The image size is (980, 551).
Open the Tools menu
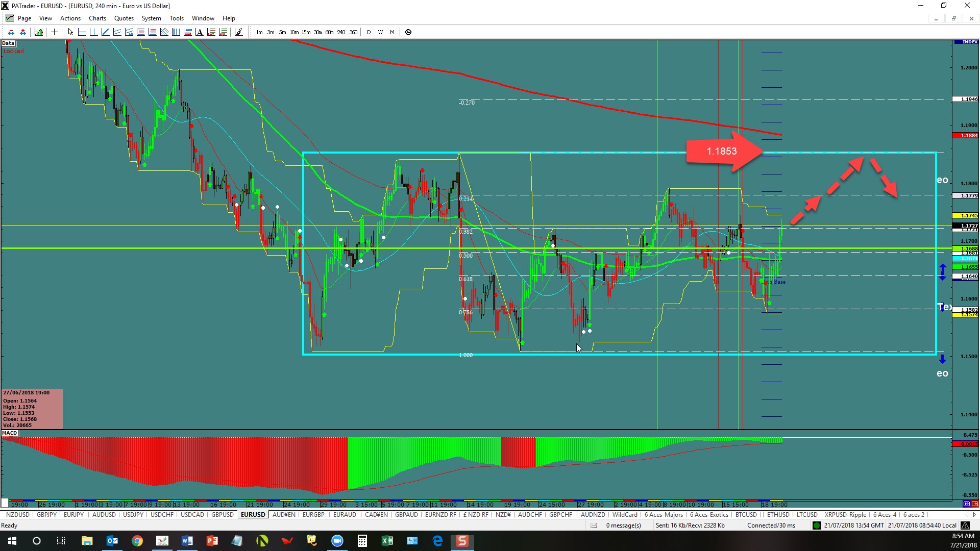[177, 18]
